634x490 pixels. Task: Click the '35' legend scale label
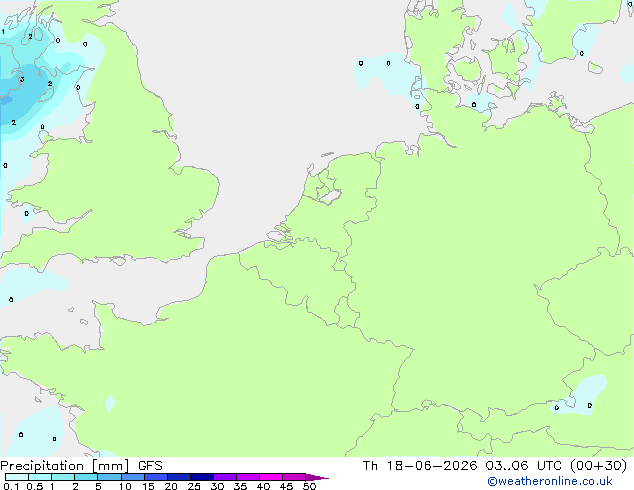(x=240, y=486)
